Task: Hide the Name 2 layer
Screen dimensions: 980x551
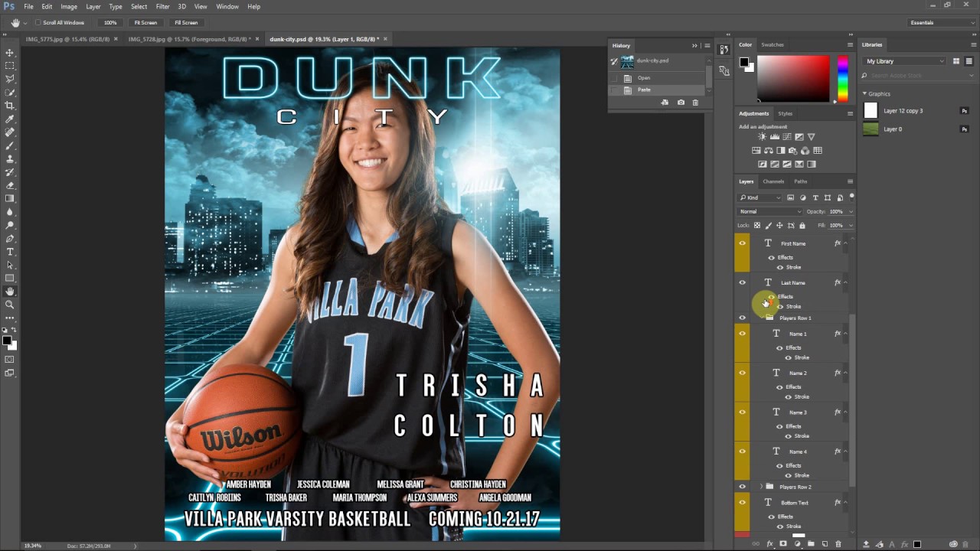Action: point(742,373)
